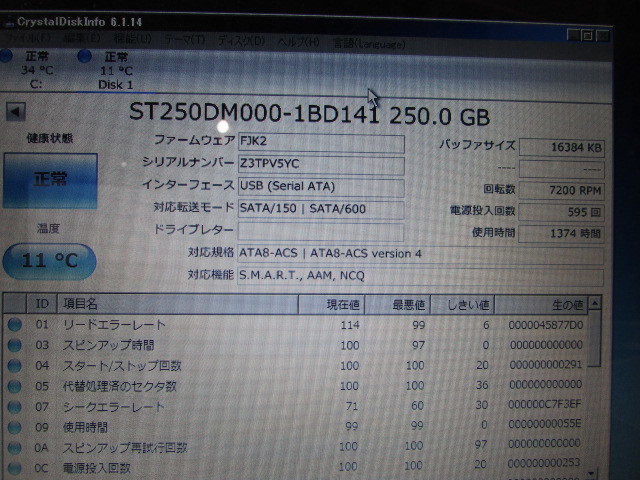This screenshot has height=480, width=640.
Task: Select the C: drive at 34 °C
Action: pyautogui.click(x=36, y=70)
